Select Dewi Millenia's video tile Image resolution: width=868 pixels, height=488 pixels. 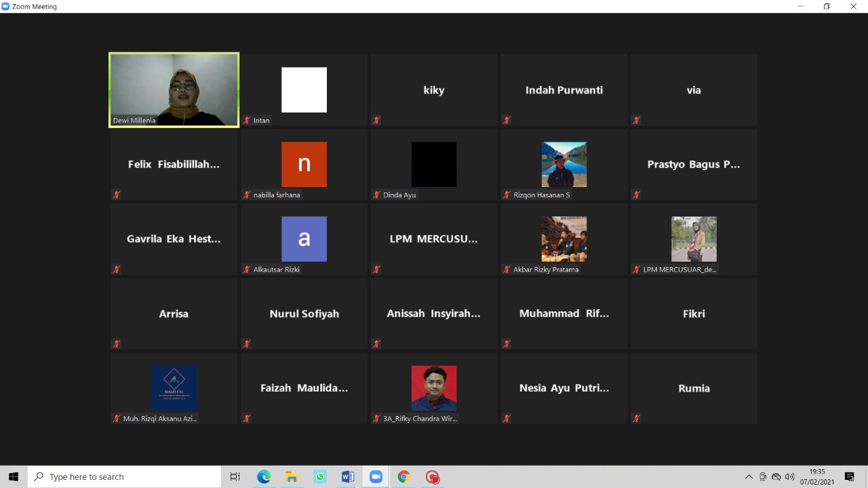[174, 89]
